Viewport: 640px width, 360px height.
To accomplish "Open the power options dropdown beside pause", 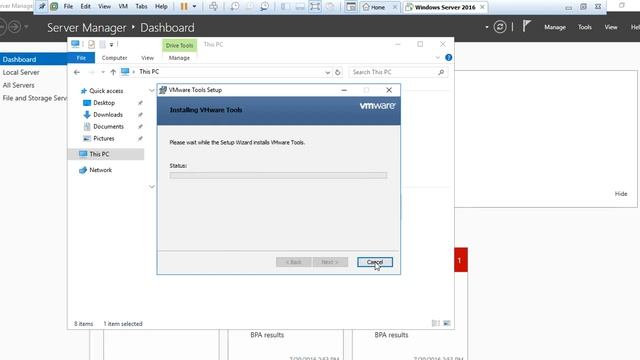I will click(x=194, y=7).
